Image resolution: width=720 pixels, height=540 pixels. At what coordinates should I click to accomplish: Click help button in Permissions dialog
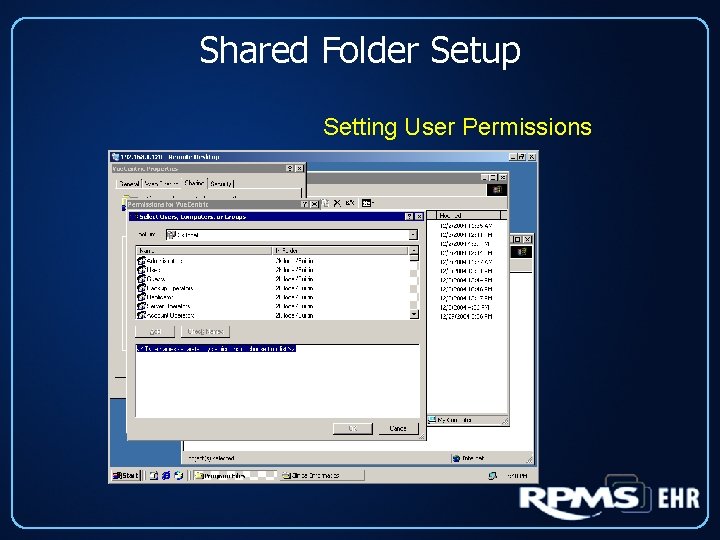tap(304, 204)
